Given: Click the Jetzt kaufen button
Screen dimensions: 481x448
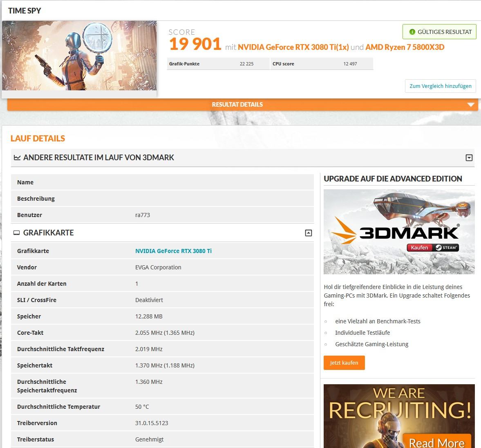Looking at the screenshot, I should click(x=344, y=363).
